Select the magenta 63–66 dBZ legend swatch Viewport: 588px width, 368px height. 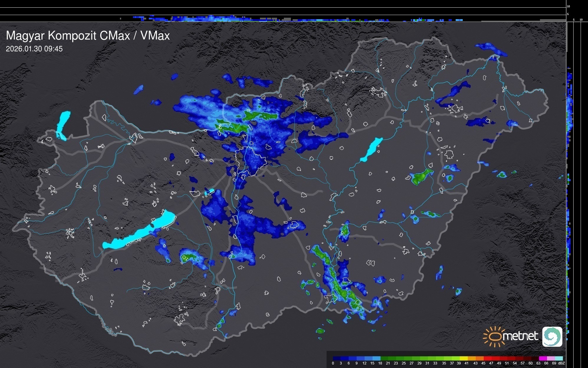543,358
